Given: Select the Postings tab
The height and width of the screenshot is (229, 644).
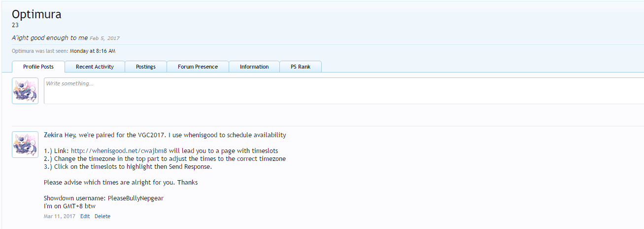Looking at the screenshot, I should click(x=146, y=67).
